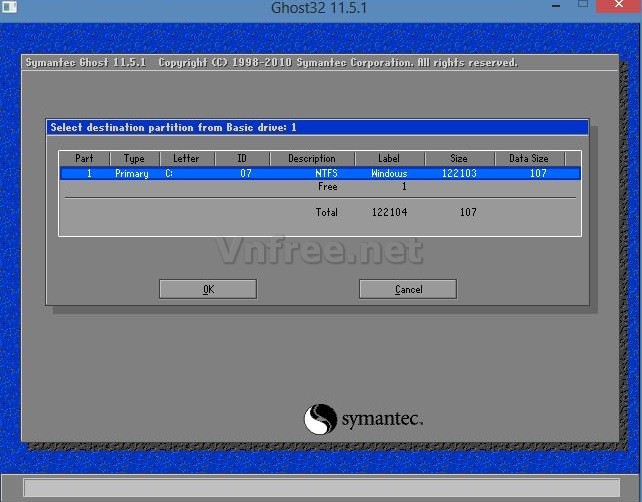Click the Free space row
The height and width of the screenshot is (502, 642).
tap(319, 187)
